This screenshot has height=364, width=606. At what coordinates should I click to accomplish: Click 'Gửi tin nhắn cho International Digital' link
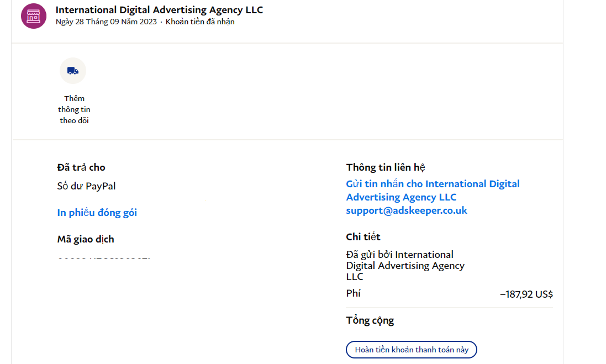click(433, 184)
